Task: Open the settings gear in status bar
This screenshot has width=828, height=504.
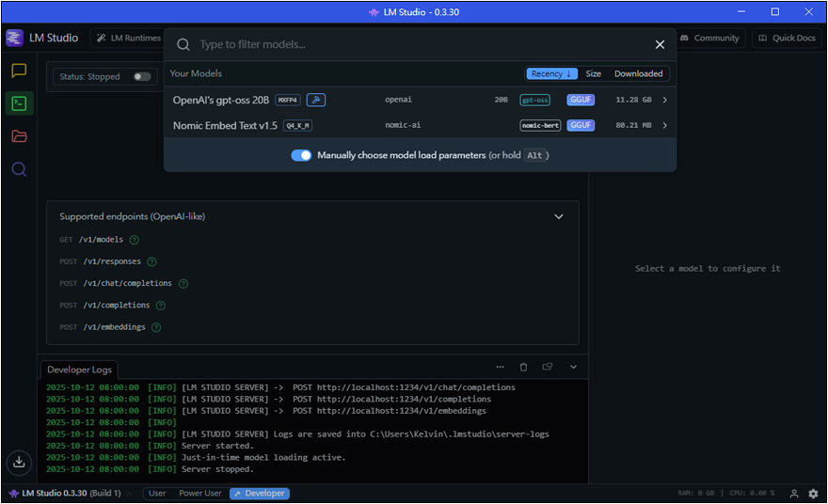Action: click(813, 494)
